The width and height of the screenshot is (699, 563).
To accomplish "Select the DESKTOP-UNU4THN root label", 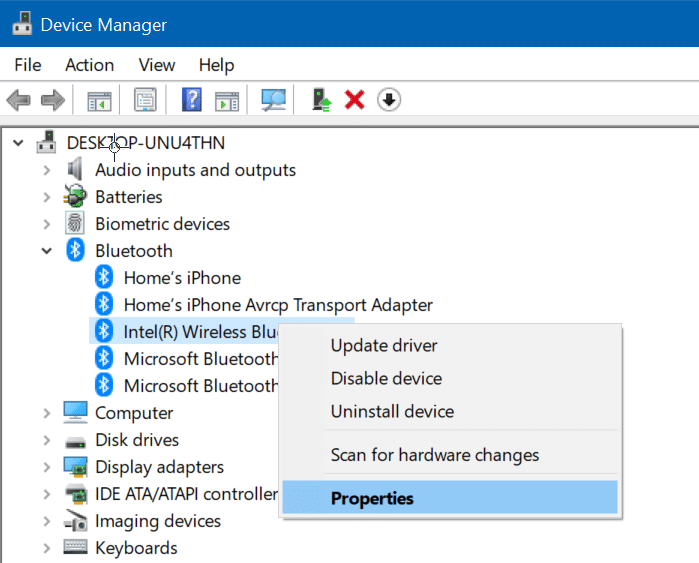I will pyautogui.click(x=146, y=143).
